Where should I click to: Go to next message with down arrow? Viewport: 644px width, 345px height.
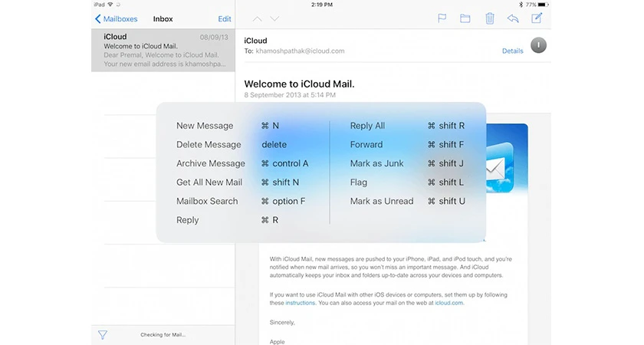274,19
